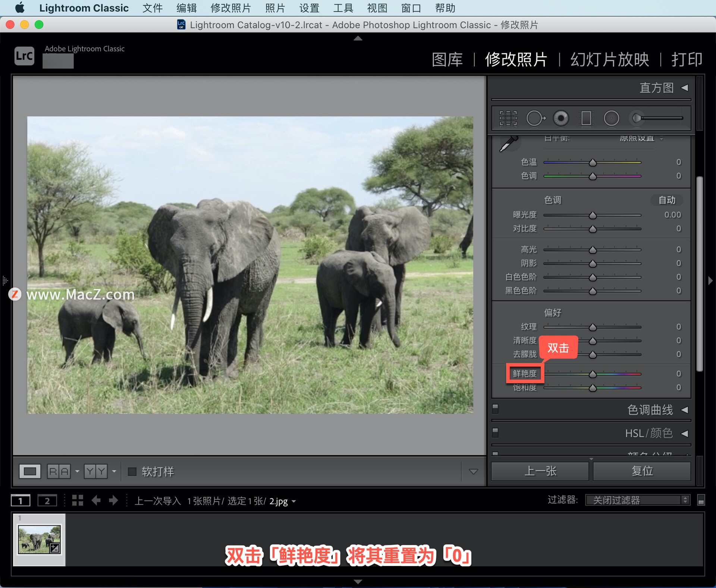Viewport: 716px width, 588px height.
Task: Switch to Loupe view mode icon
Action: click(x=30, y=471)
